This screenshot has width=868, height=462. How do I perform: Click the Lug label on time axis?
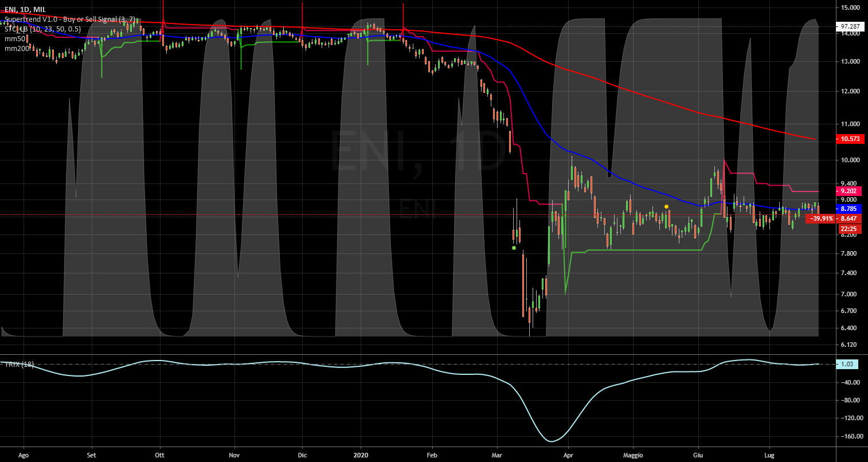(769, 456)
